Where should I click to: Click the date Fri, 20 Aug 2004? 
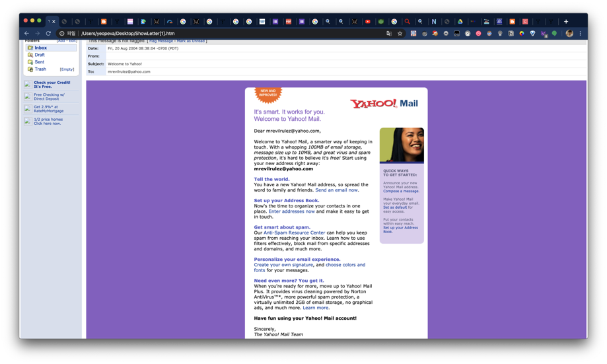[x=143, y=48]
